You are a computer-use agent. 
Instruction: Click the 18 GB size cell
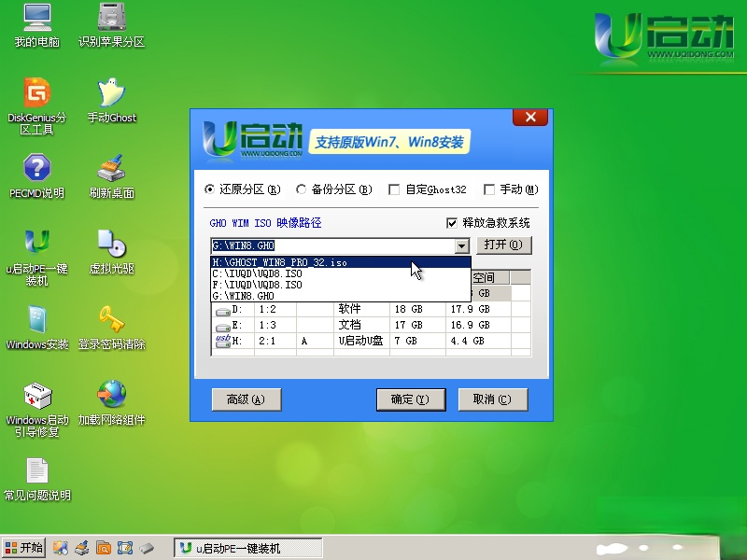(x=417, y=309)
